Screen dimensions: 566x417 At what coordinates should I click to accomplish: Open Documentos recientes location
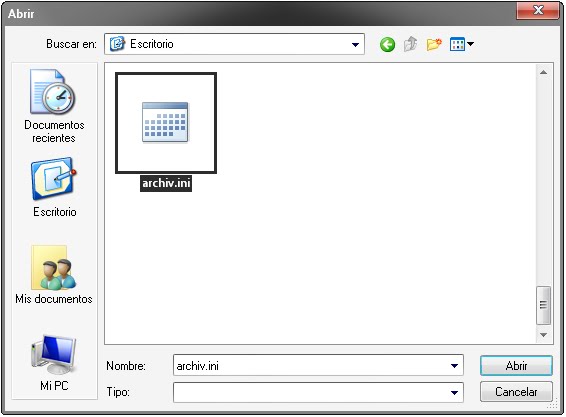[x=54, y=107]
